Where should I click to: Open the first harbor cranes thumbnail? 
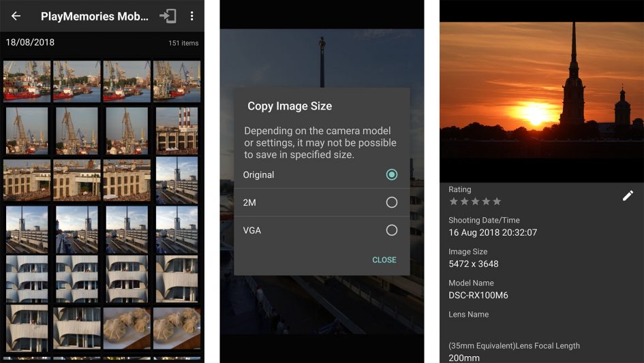coord(27,81)
